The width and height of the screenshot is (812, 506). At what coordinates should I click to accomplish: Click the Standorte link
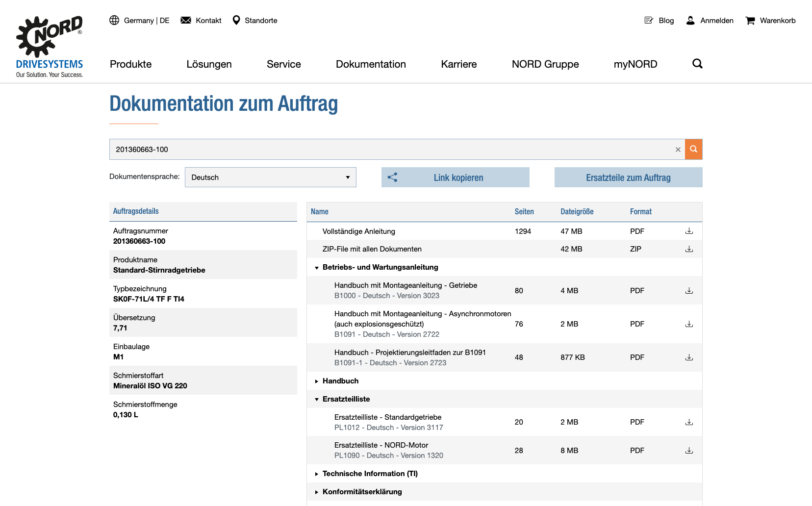point(261,21)
